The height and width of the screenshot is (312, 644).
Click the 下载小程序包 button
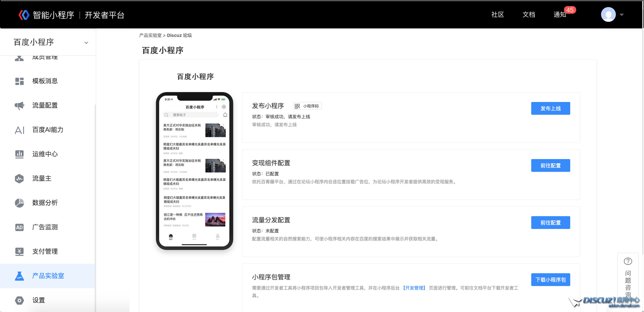point(551,279)
